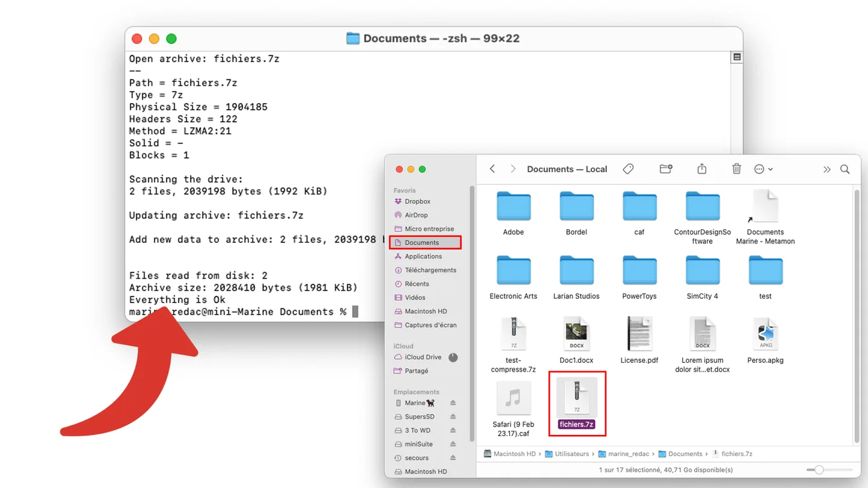Open the Share menu in Finder toolbar
Screen dimensions: 868x488
(x=702, y=169)
